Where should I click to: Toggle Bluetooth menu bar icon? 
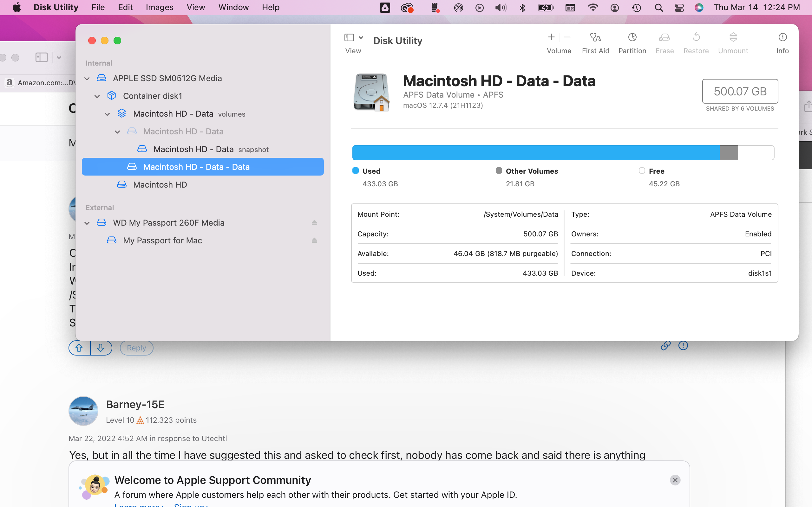[522, 7]
